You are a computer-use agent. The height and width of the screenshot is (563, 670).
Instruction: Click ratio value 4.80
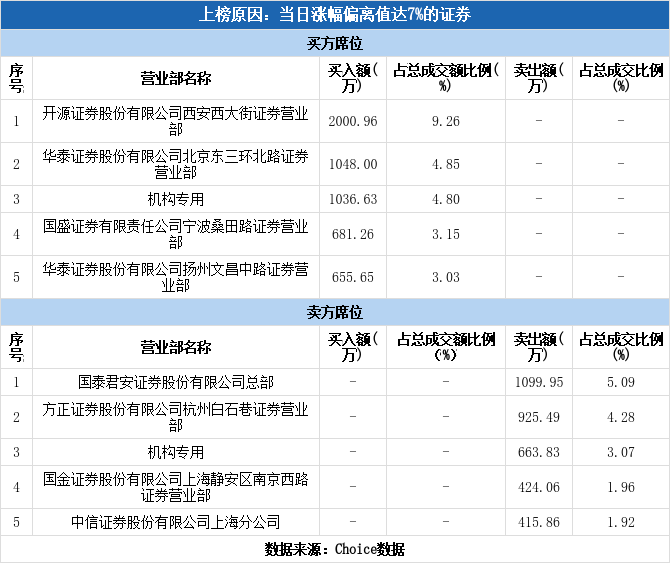(x=446, y=199)
